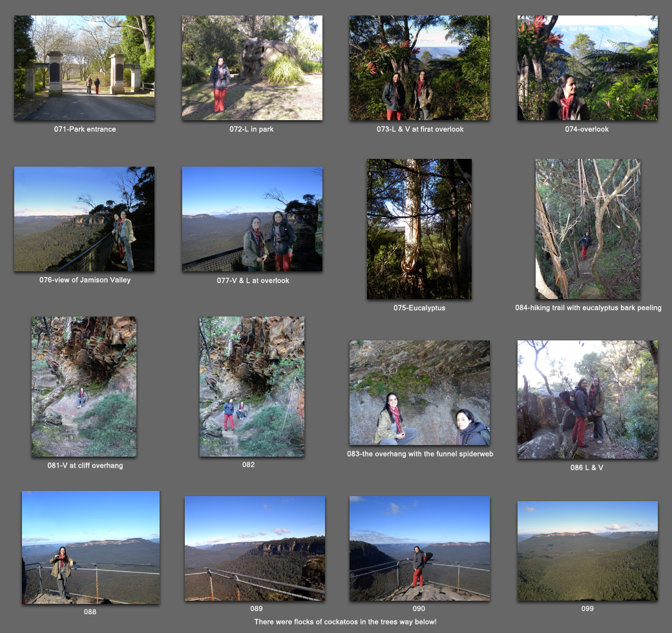View the 086 L & V photo
Screen dimensions: 672x633
(587, 400)
